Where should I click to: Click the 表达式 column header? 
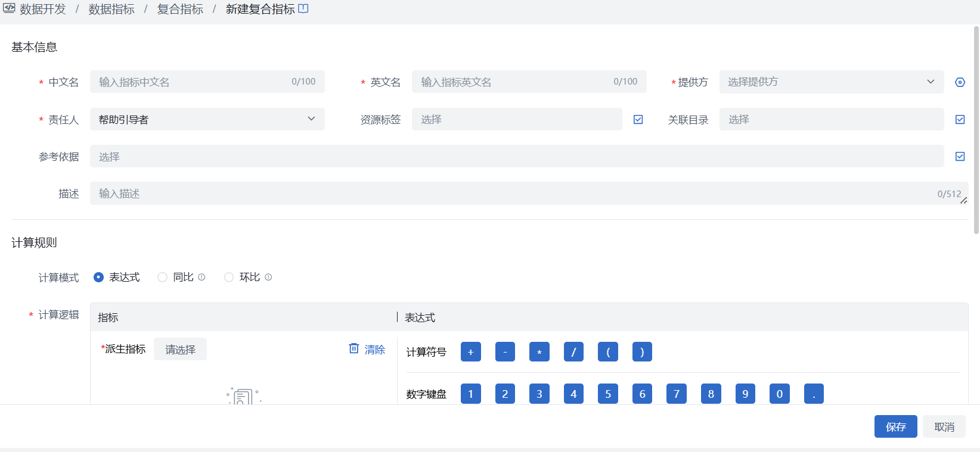pos(420,317)
